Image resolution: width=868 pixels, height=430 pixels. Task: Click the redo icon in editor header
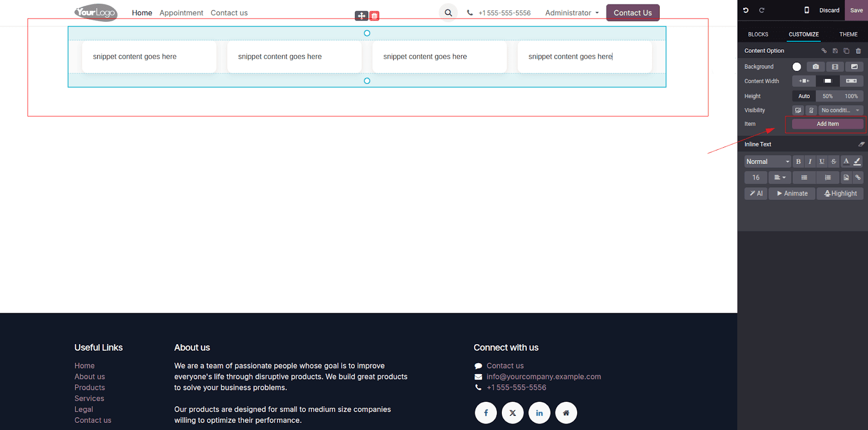(x=762, y=10)
